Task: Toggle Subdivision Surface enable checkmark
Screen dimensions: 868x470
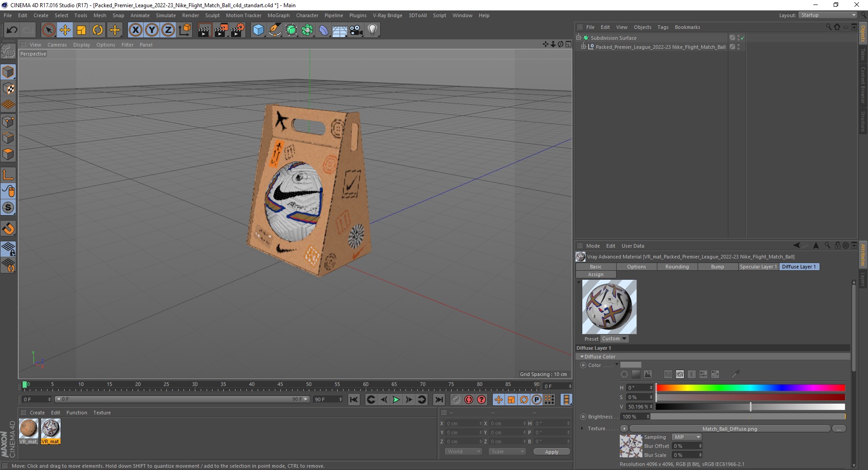Action: pos(743,38)
